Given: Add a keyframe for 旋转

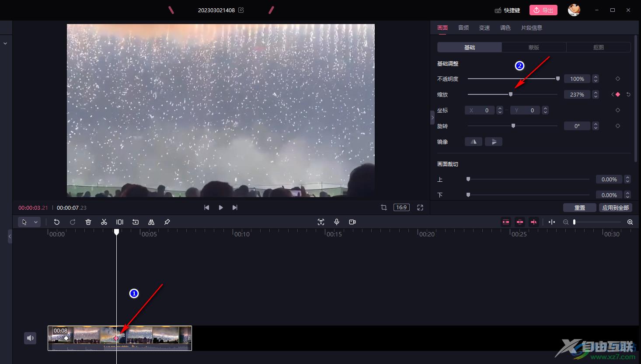Looking at the screenshot, I should [x=618, y=126].
